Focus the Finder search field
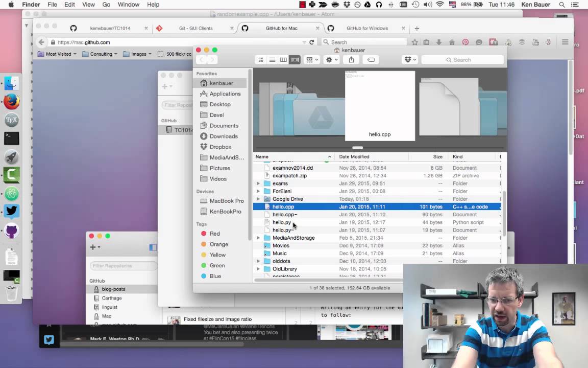This screenshot has width=588, height=368. tap(462, 60)
